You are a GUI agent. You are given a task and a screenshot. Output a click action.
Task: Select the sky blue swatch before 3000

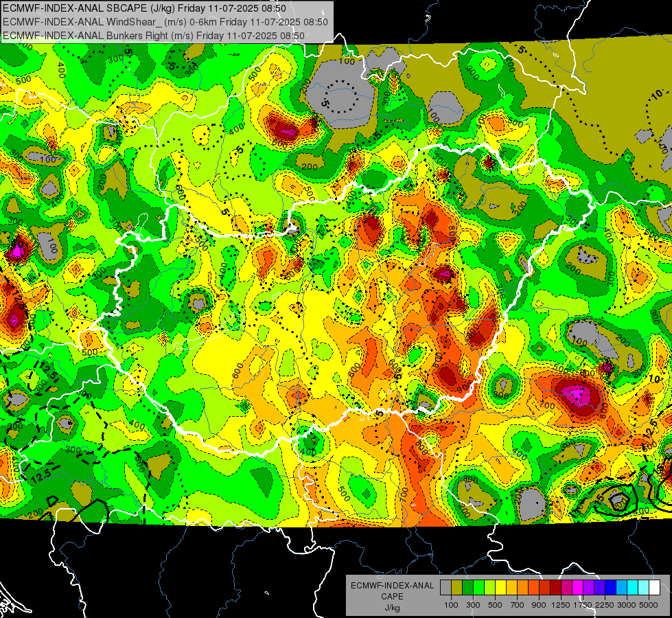[x=621, y=588]
